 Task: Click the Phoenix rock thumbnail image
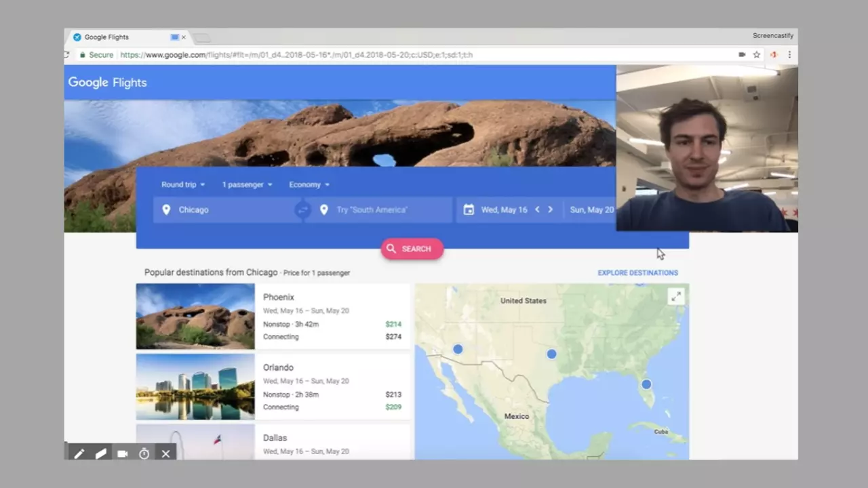tap(195, 317)
